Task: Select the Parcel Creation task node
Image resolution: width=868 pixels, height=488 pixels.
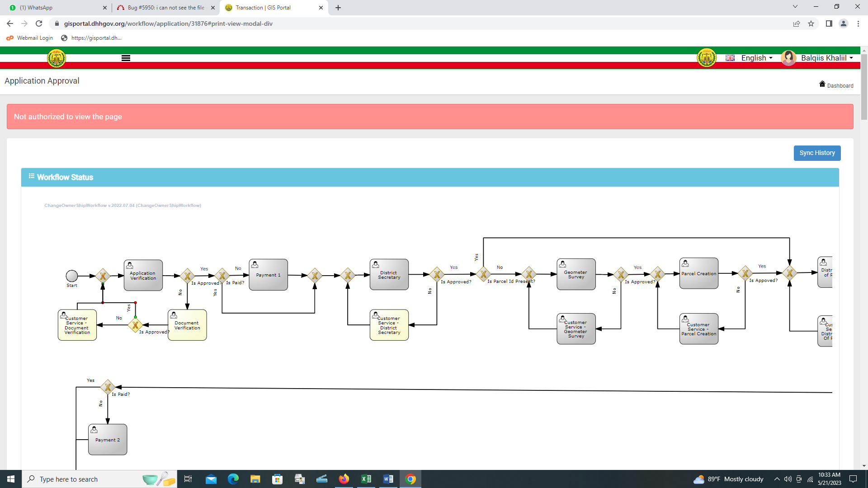Action: tap(698, 273)
